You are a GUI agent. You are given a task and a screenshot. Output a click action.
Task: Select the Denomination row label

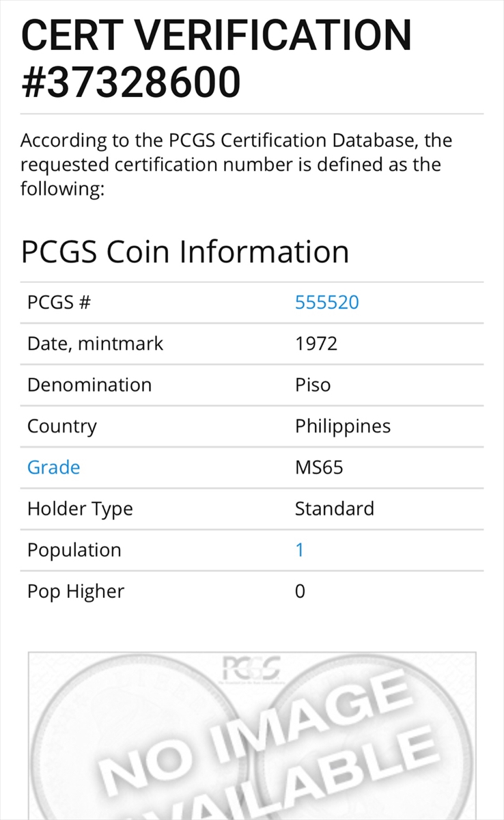(x=89, y=385)
